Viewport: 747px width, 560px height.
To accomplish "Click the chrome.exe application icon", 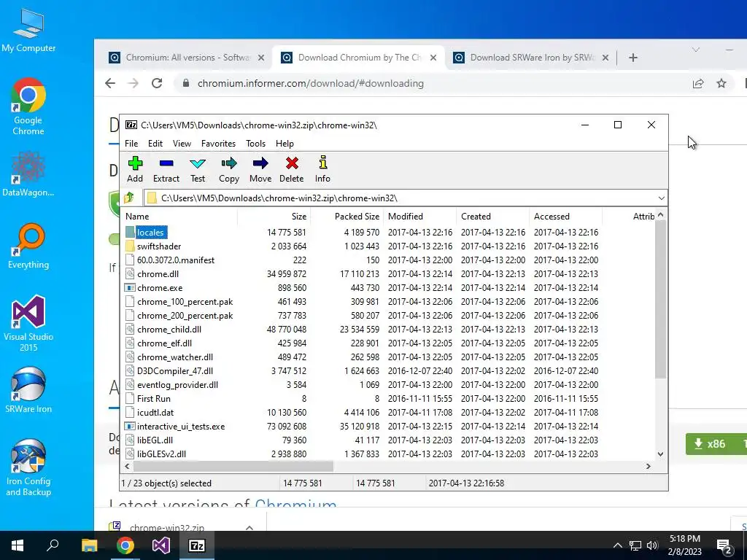I will (x=130, y=287).
